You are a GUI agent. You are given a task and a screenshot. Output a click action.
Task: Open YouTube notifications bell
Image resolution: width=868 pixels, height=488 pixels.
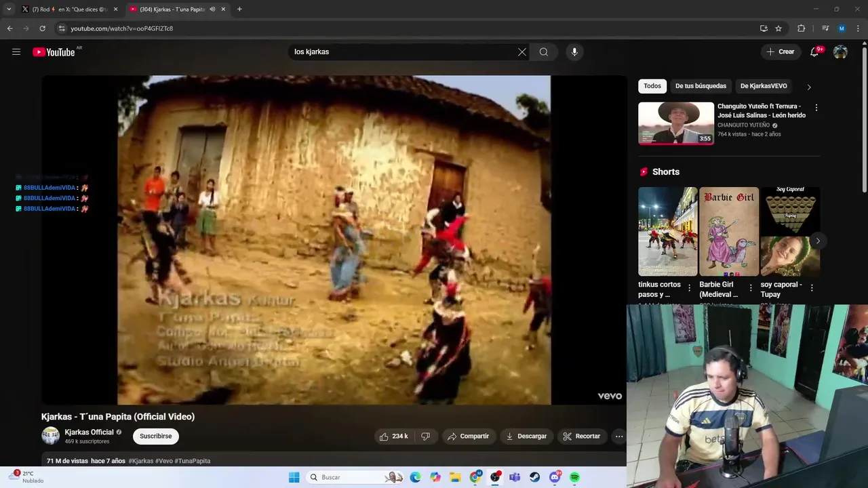[814, 52]
